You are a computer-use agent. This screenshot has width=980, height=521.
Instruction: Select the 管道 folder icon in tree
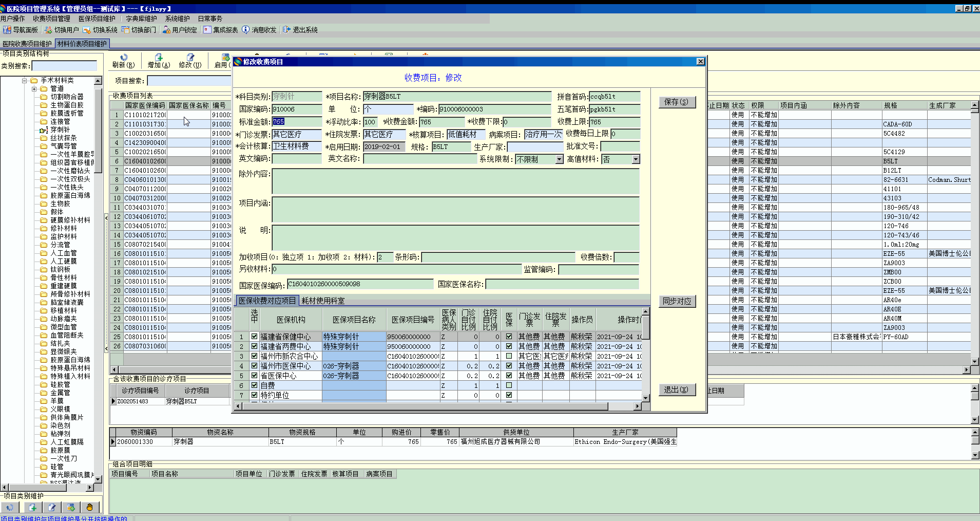click(x=44, y=88)
